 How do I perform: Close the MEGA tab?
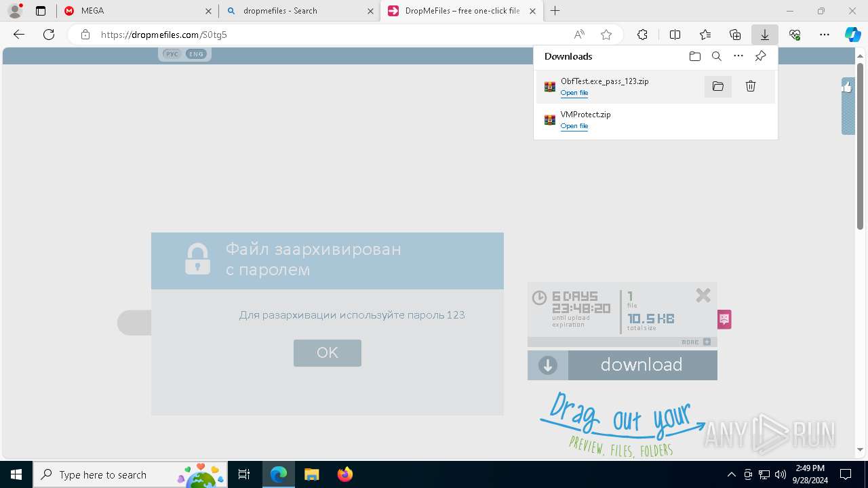click(x=208, y=11)
